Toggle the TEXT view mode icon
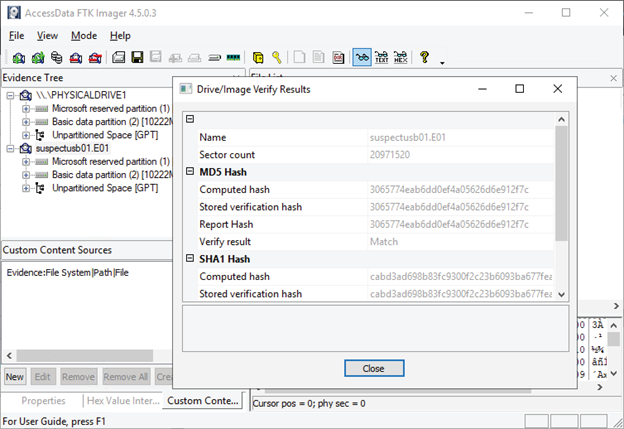 tap(381, 57)
